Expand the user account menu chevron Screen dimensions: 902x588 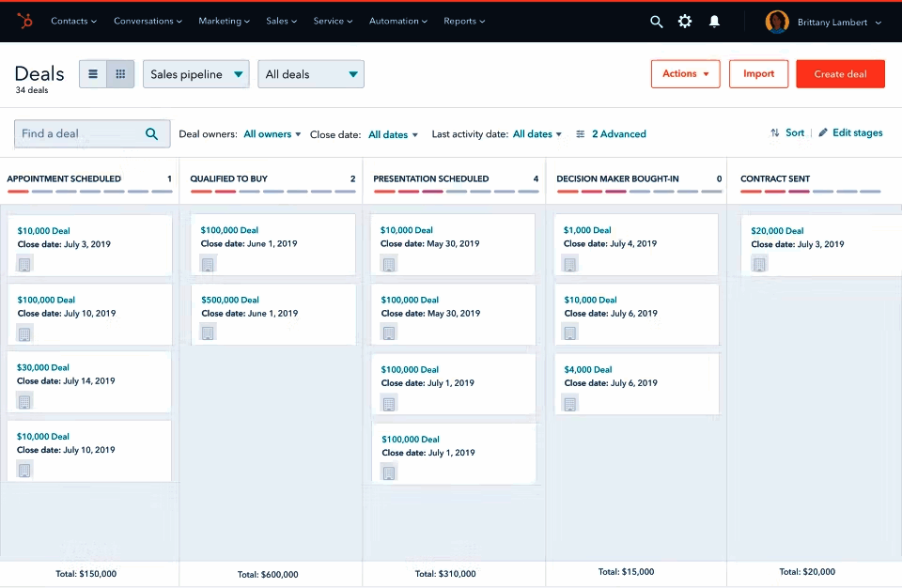879,23
